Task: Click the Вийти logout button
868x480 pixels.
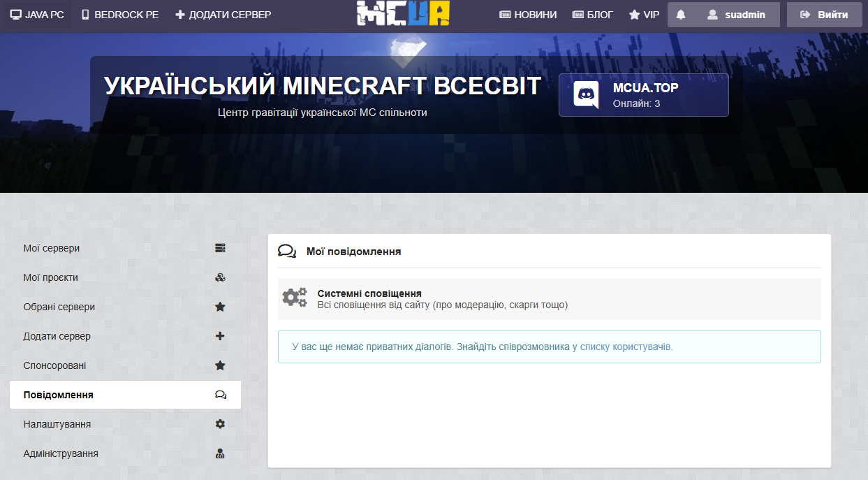Action: (x=825, y=15)
